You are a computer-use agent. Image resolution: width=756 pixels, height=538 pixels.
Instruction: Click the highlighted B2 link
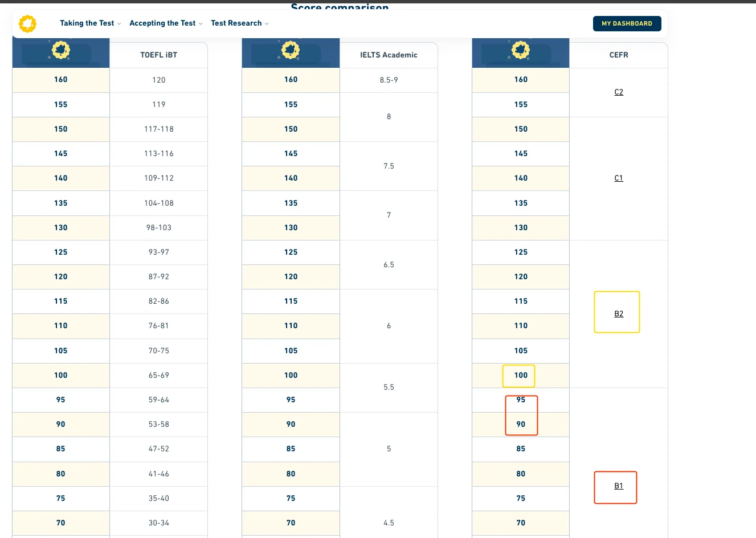point(619,314)
